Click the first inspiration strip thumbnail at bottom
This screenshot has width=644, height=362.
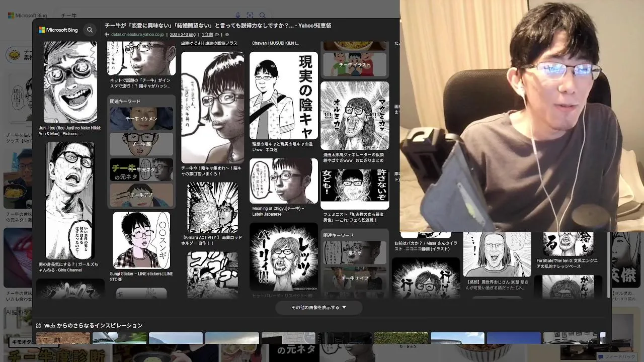pos(63,338)
